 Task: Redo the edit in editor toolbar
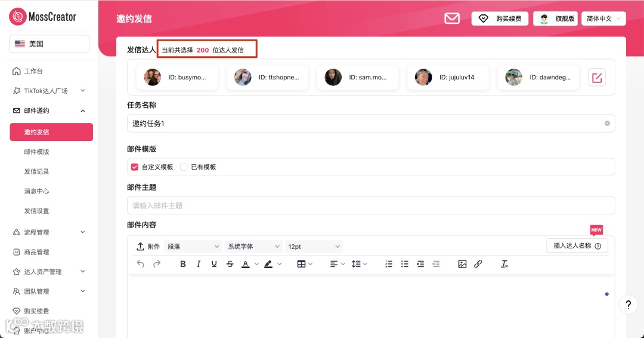pyautogui.click(x=156, y=264)
